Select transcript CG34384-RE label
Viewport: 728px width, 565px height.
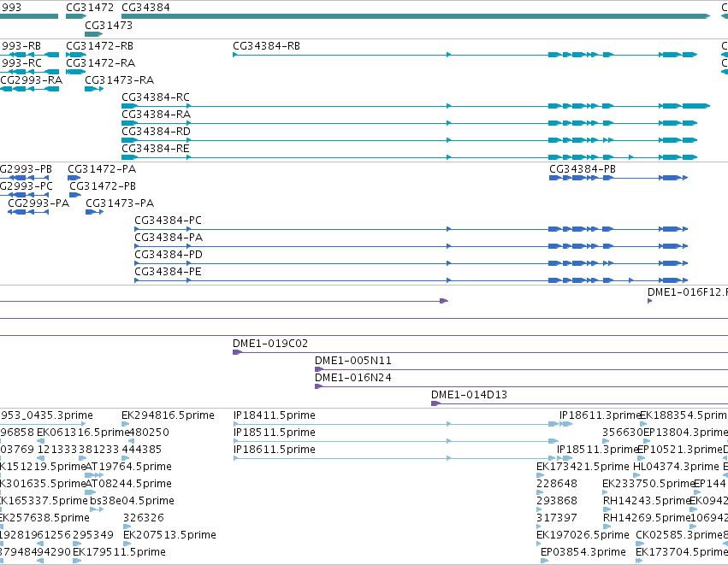click(x=156, y=149)
